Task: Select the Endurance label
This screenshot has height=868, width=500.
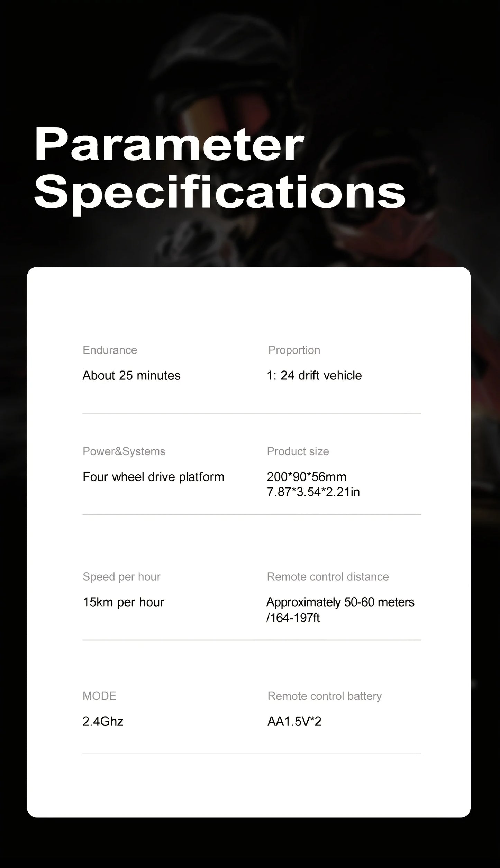Action: point(110,350)
